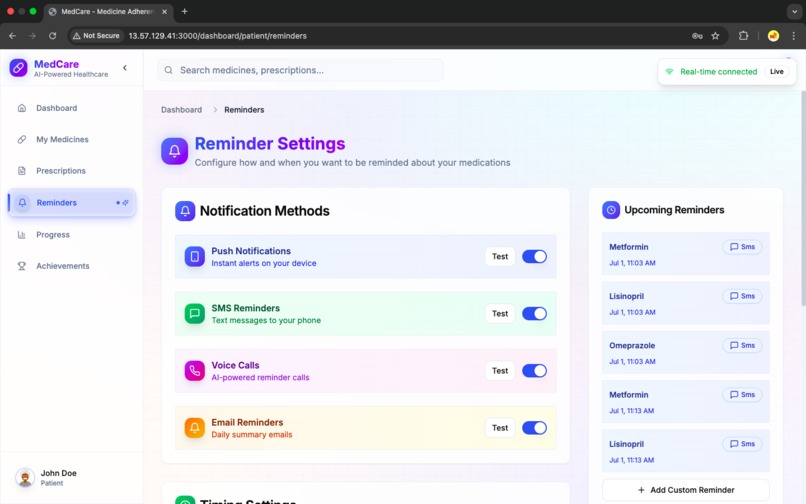Click the browser back arrow

coord(12,36)
